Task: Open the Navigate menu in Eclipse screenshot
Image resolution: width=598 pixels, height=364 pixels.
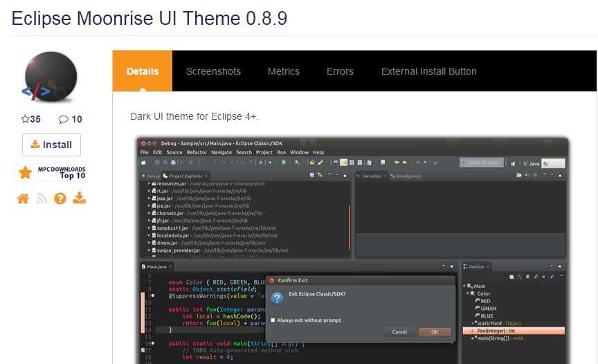Action: coord(221,152)
